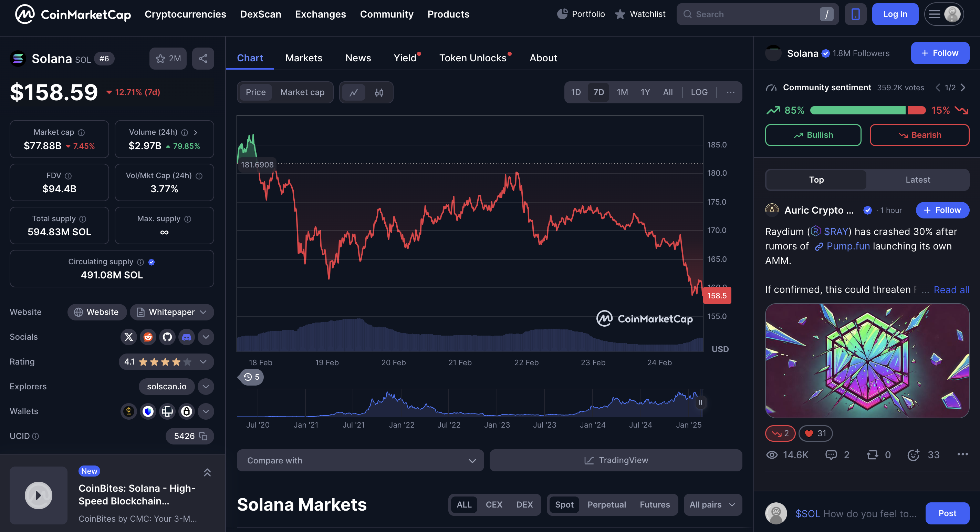This screenshot has width=980, height=532.
Task: Select 1Y chart range
Action: coord(645,92)
